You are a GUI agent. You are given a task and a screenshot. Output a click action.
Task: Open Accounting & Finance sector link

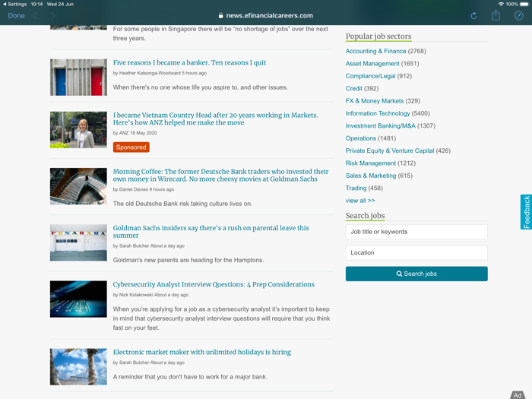pyautogui.click(x=375, y=51)
